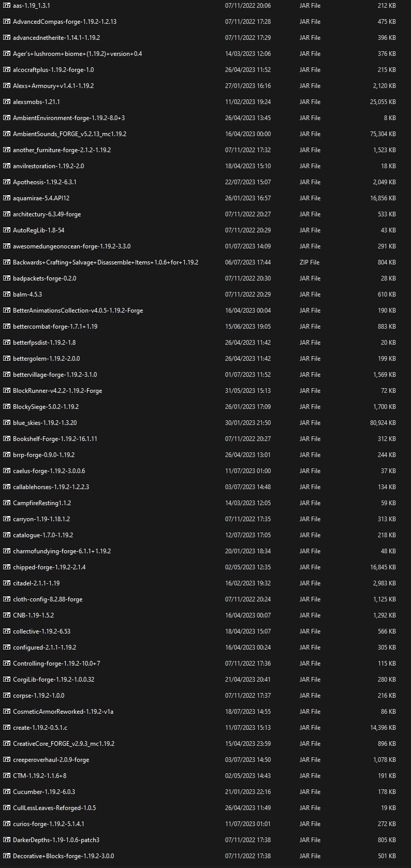Viewport: 411px width, 868px height.
Task: Click the icon next to bettercombat-forge-1.7.1+1.19
Action: click(x=6, y=326)
